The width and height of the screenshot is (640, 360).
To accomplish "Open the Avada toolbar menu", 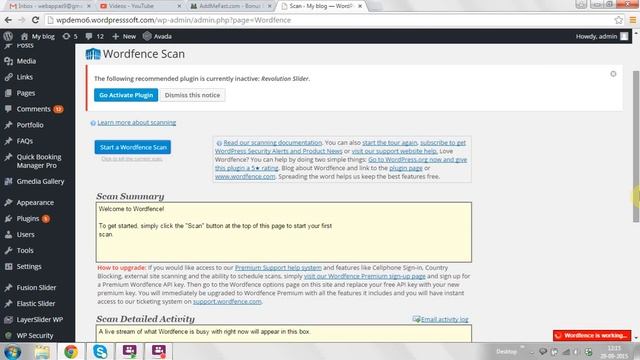I will point(157,36).
